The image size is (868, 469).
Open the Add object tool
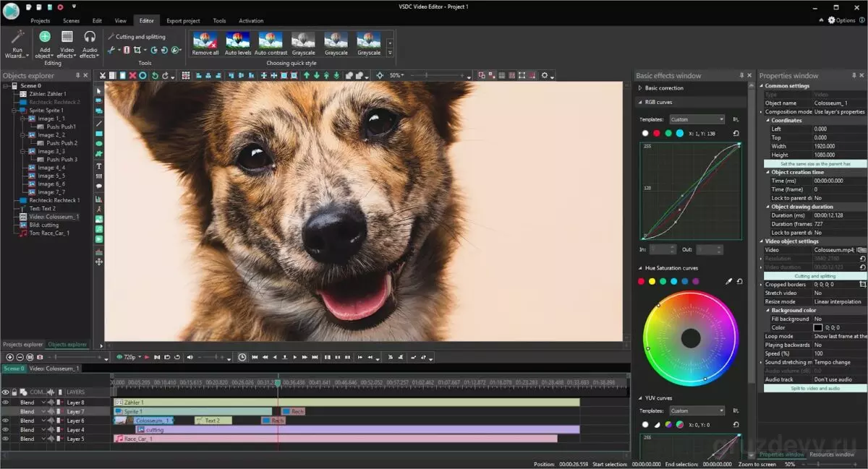coord(44,38)
